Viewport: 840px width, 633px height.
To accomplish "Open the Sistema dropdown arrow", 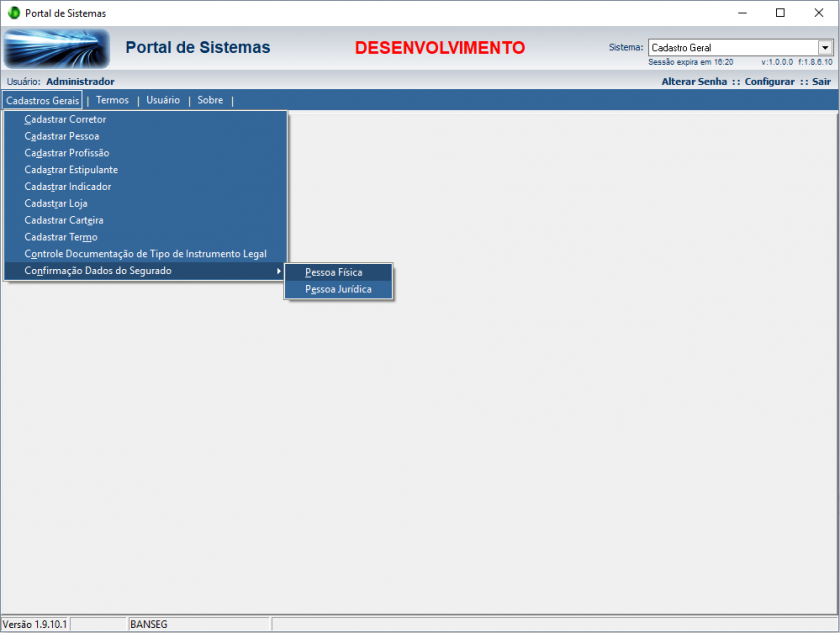I will (x=825, y=47).
